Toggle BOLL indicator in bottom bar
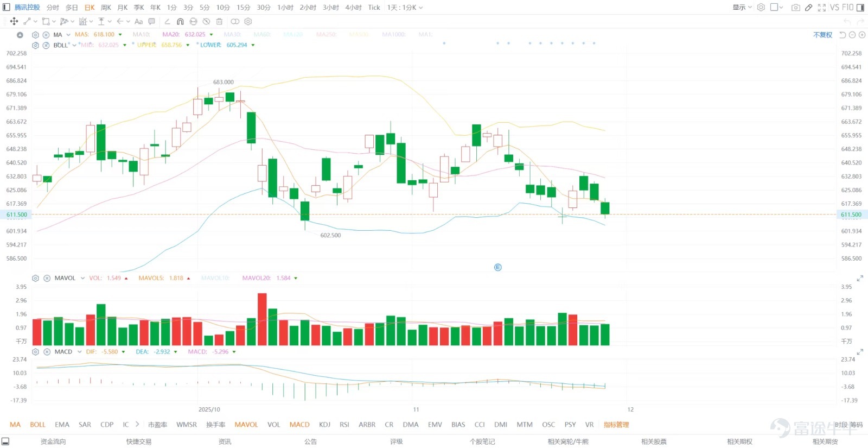This screenshot has width=868, height=448. point(38,425)
